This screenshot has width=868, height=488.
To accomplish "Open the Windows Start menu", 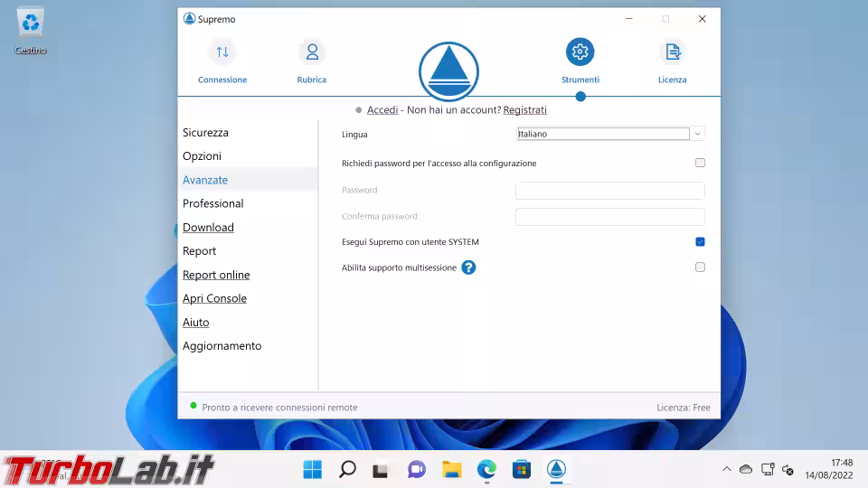I will (312, 470).
